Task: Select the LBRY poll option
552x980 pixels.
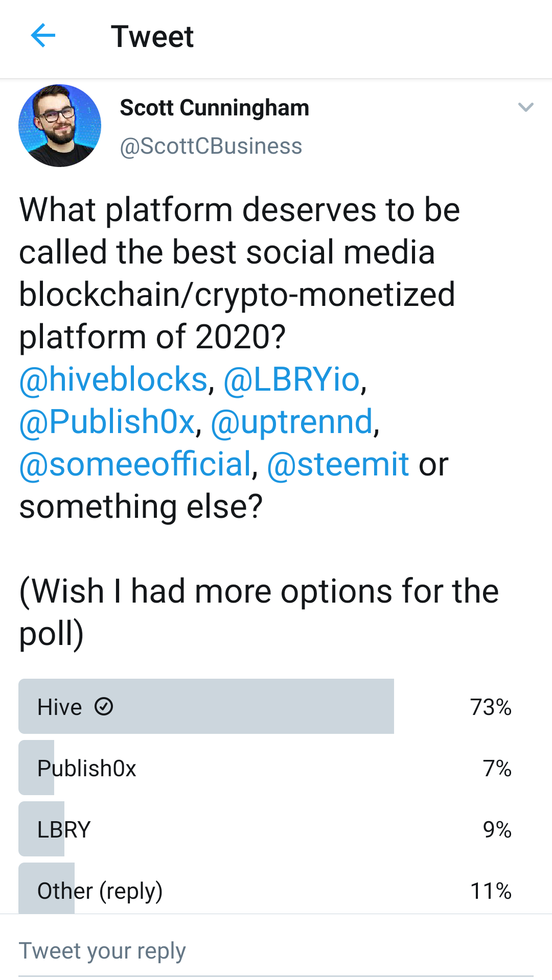Action: pyautogui.click(x=276, y=829)
